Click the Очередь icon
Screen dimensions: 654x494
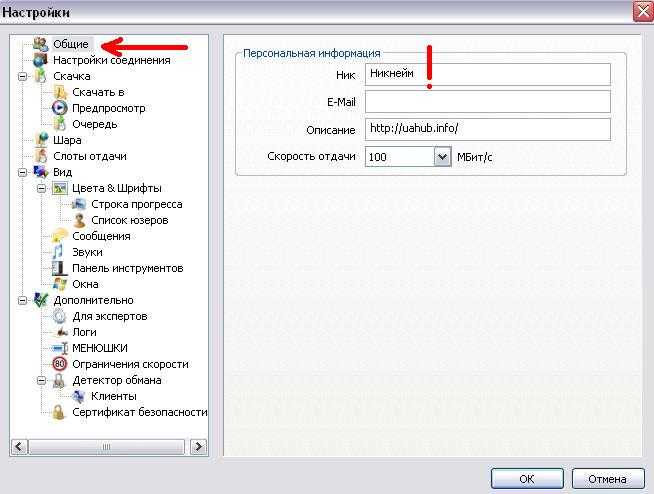click(60, 124)
